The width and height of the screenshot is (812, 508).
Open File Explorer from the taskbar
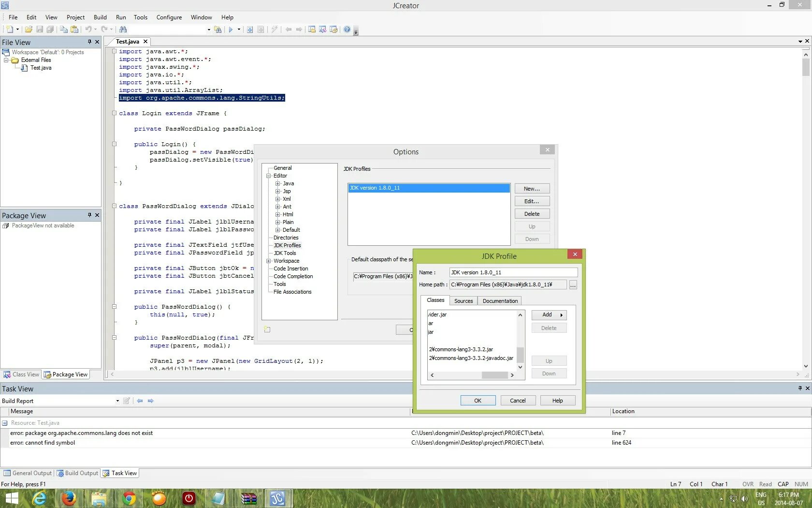point(99,498)
